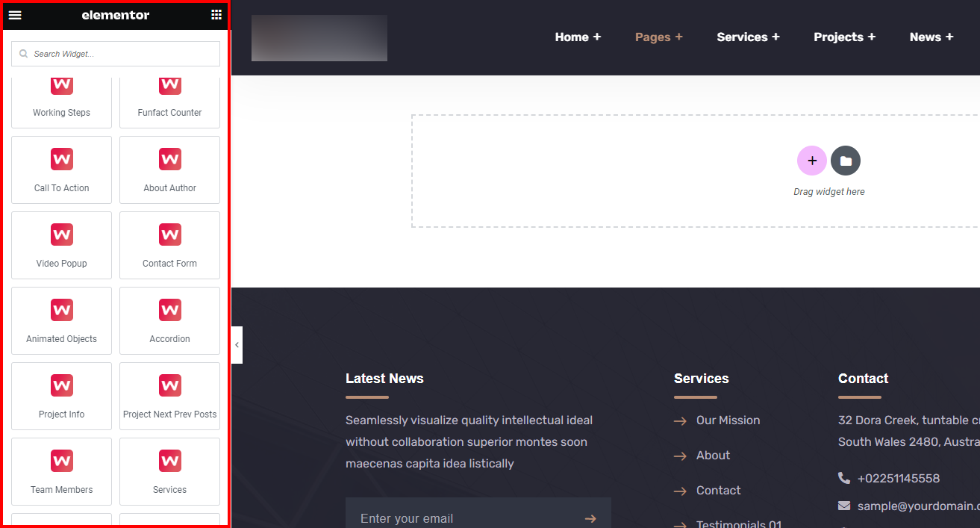Open the Projects navigation menu
Screen dimensions: 980x528
point(844,37)
